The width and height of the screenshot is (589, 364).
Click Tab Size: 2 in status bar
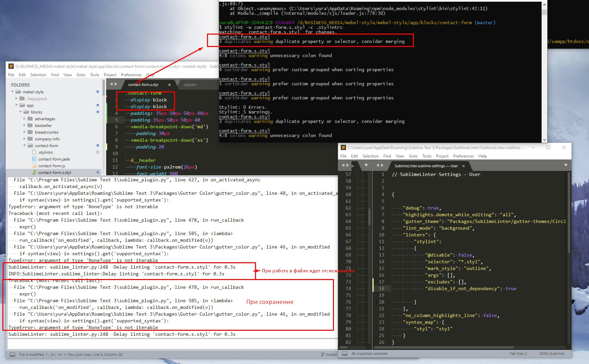pos(518,354)
